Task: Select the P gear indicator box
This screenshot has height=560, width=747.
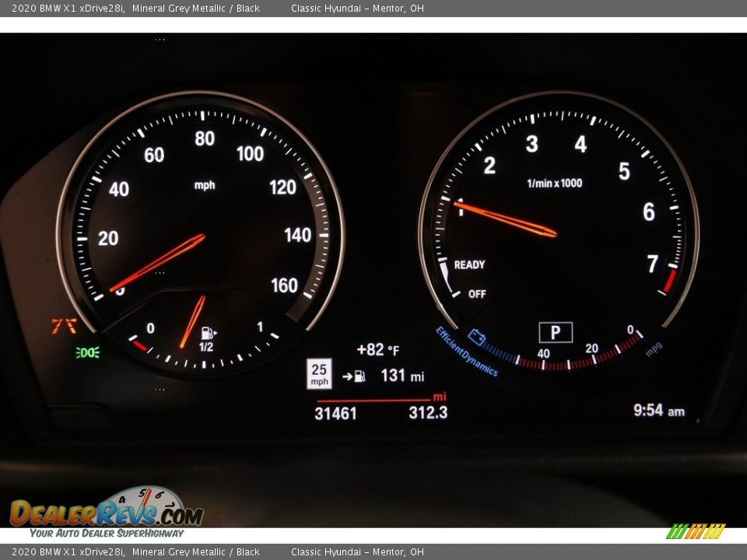Action: coord(555,333)
